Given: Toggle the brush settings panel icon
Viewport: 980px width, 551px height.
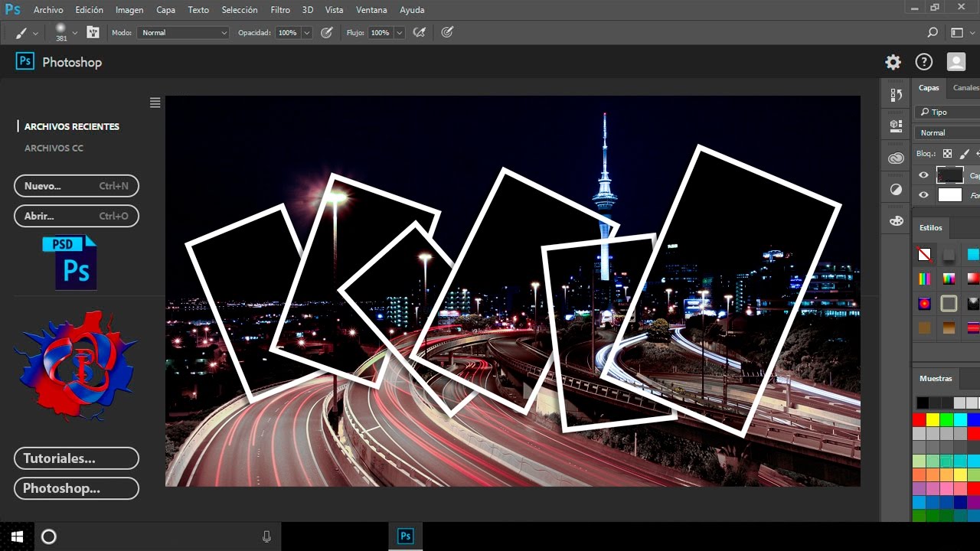Looking at the screenshot, I should coord(93,32).
